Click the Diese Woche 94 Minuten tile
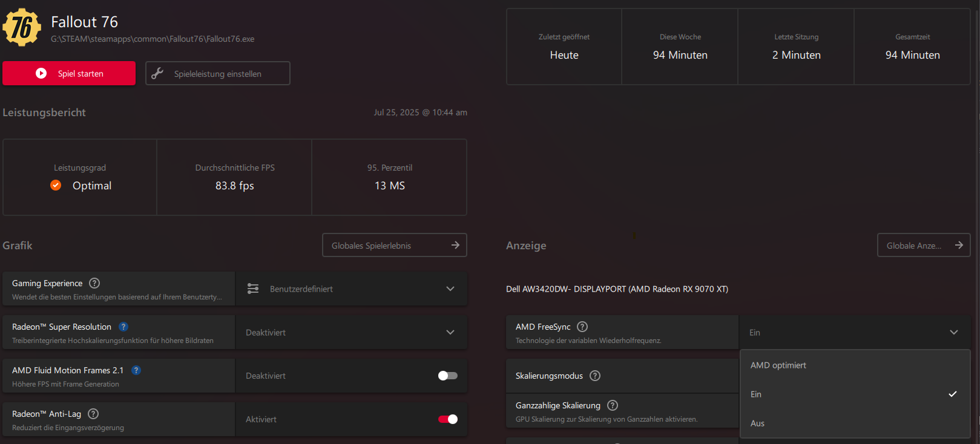Screen dimensions: 980x444 [x=680, y=47]
